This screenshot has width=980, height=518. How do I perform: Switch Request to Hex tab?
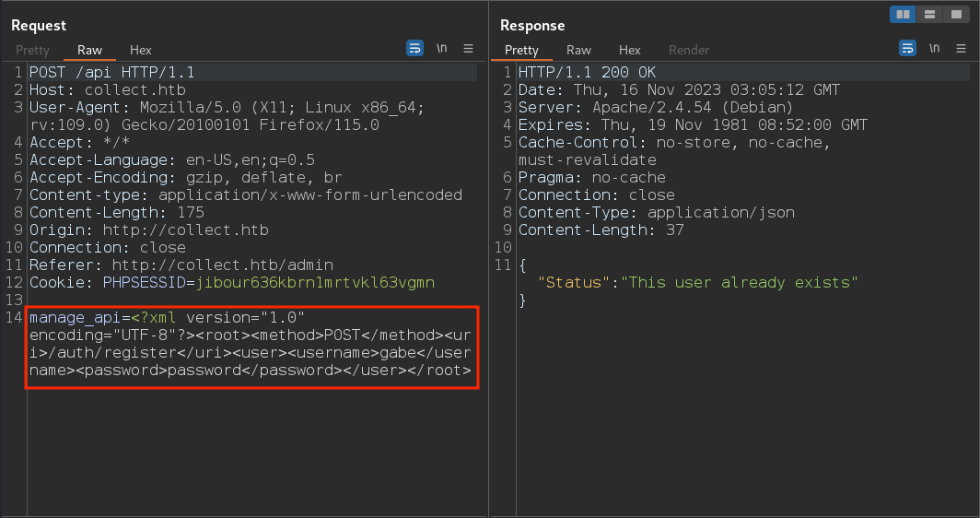tap(141, 50)
